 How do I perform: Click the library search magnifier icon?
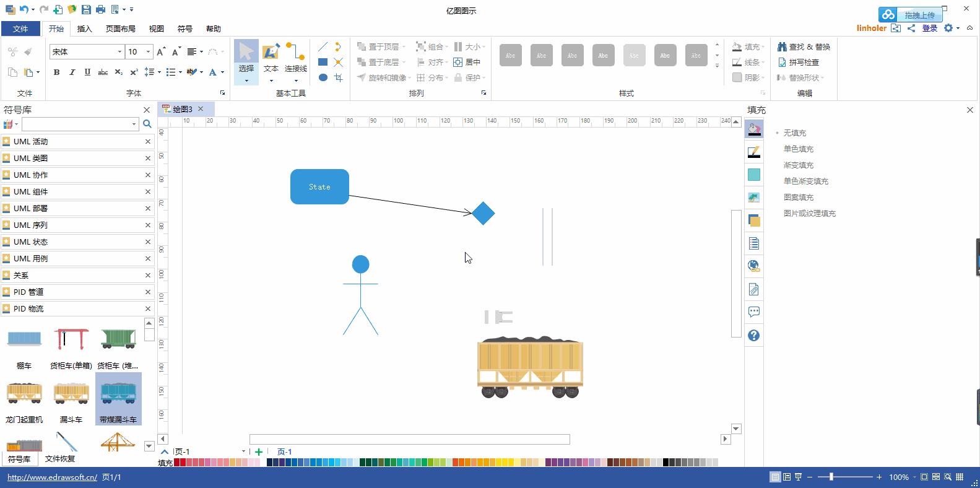(147, 124)
